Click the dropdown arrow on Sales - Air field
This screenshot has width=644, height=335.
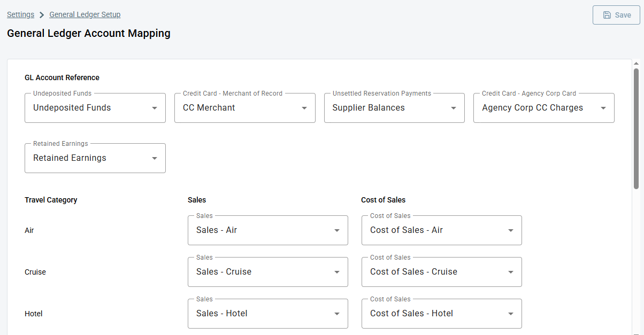point(336,230)
